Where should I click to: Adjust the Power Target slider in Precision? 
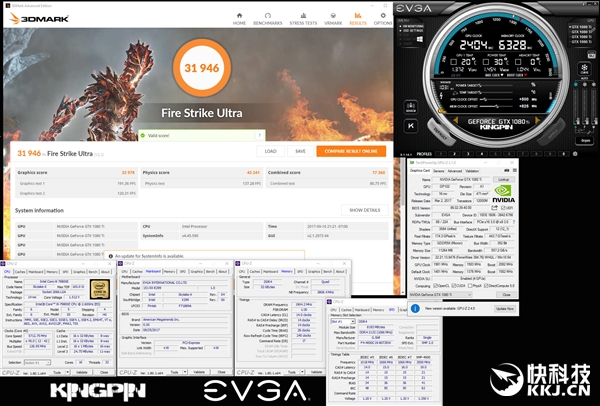coord(496,85)
